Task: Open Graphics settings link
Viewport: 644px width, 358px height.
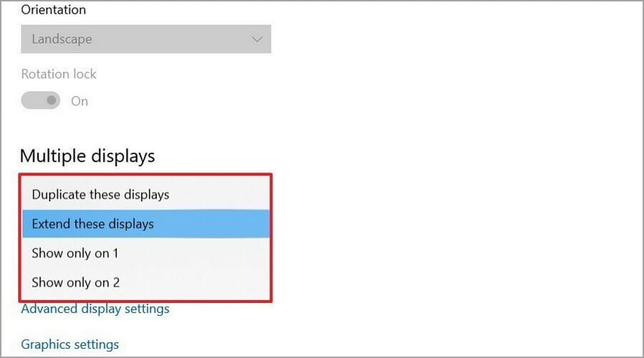Action: coord(70,344)
